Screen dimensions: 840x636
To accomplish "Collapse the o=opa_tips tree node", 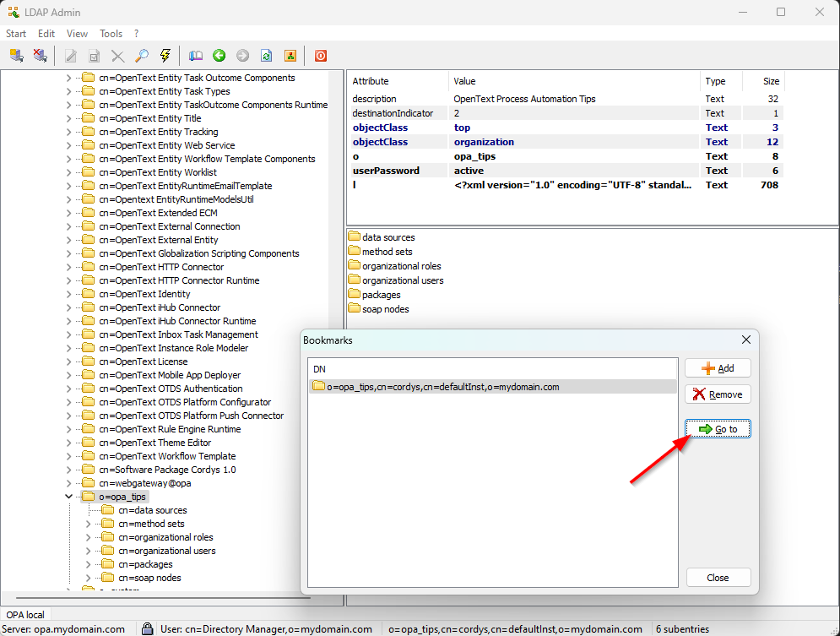I will click(68, 497).
